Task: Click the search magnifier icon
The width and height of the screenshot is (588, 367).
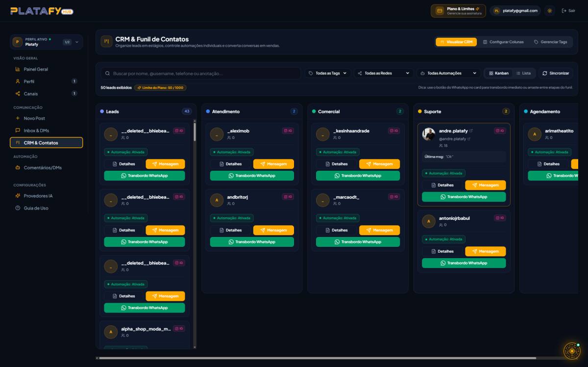Action: click(x=107, y=73)
